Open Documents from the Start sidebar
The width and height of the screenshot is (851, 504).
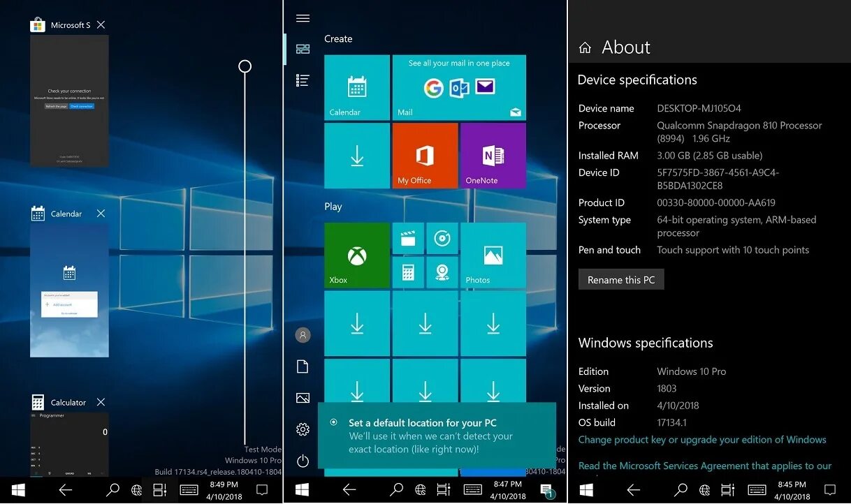pos(303,366)
